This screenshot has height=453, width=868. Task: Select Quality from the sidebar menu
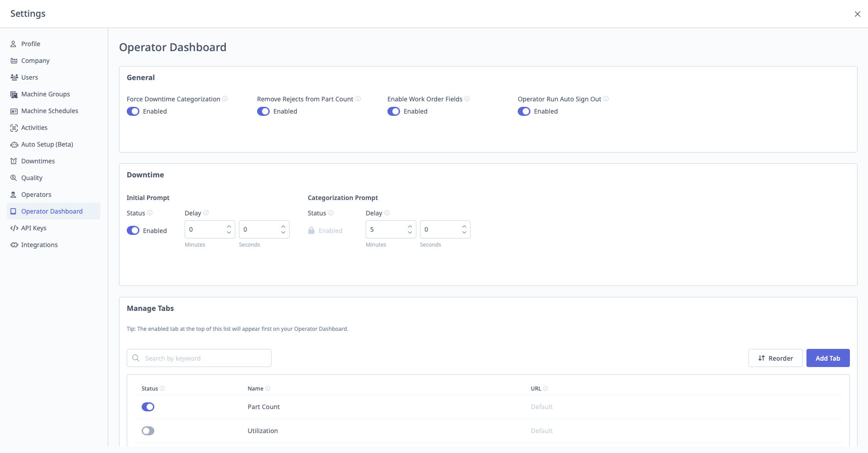point(32,177)
